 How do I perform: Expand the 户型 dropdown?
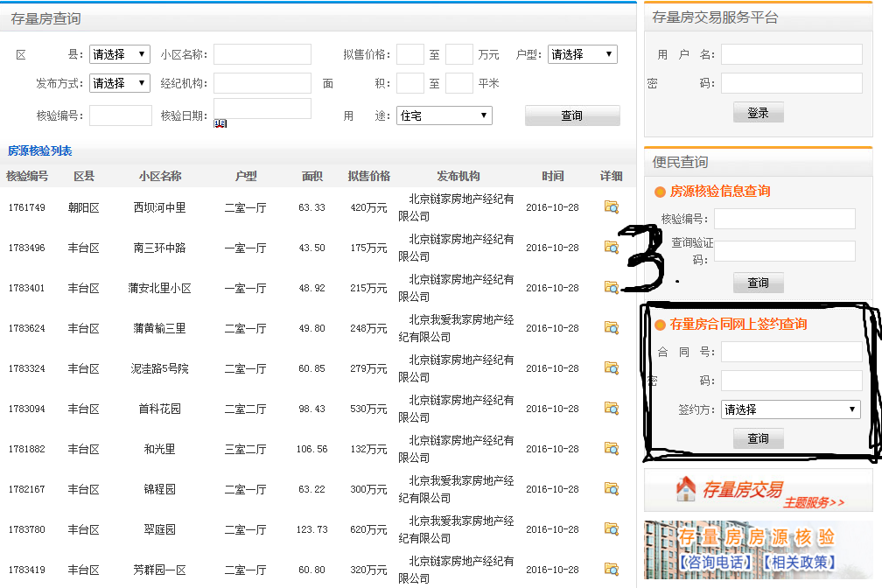[583, 54]
